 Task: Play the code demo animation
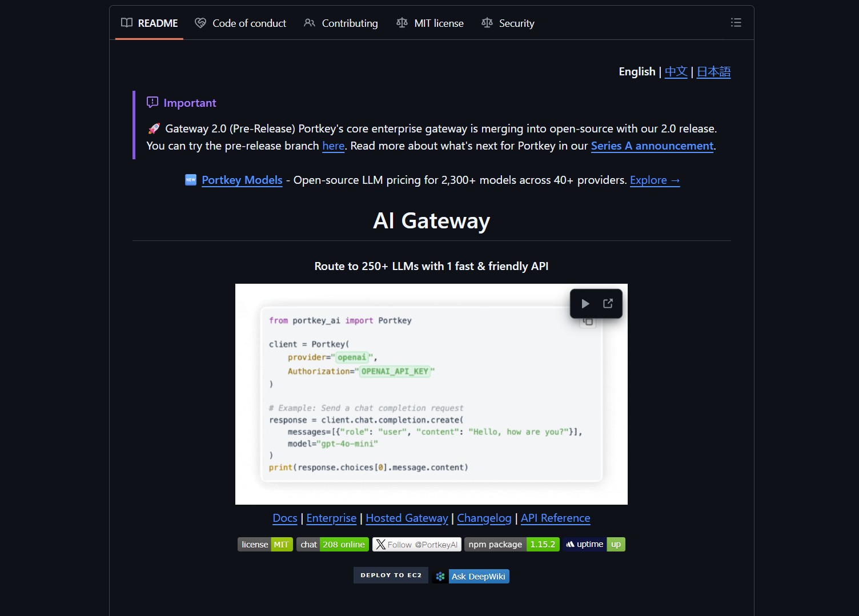585,304
